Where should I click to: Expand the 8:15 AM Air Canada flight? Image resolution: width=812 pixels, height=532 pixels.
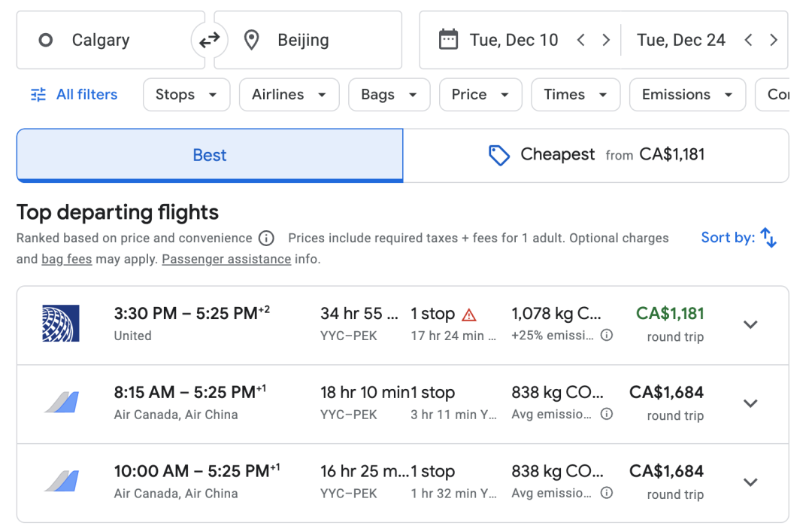750,403
